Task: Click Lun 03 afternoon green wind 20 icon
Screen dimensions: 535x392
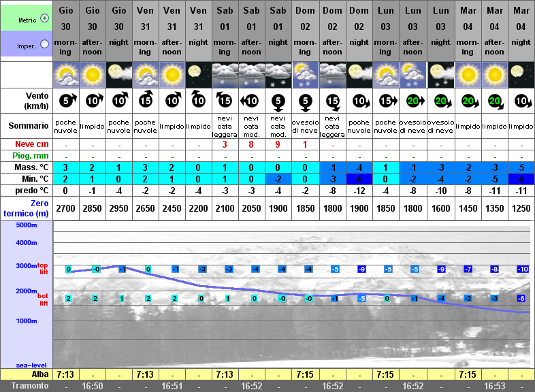Action: [x=416, y=101]
